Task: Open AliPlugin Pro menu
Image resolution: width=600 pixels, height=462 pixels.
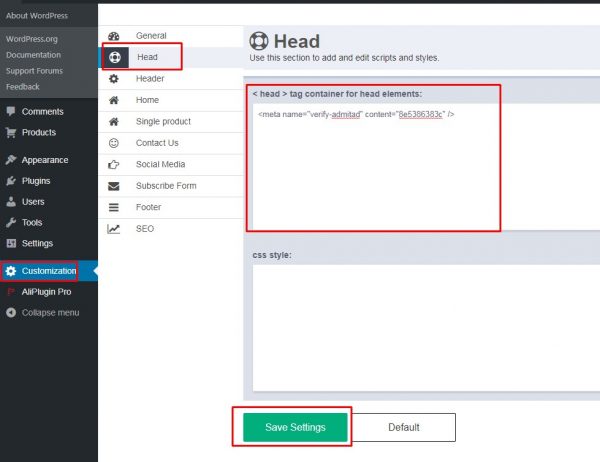Action: click(x=49, y=292)
